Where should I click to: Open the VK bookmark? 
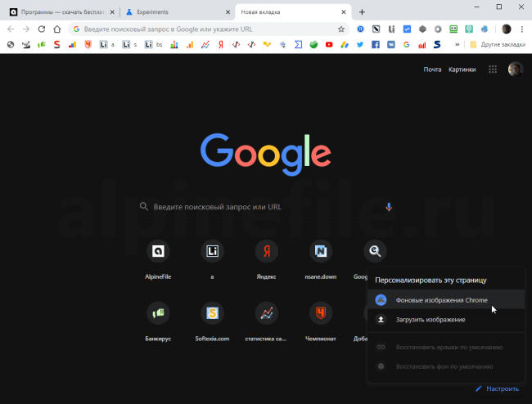(391, 44)
